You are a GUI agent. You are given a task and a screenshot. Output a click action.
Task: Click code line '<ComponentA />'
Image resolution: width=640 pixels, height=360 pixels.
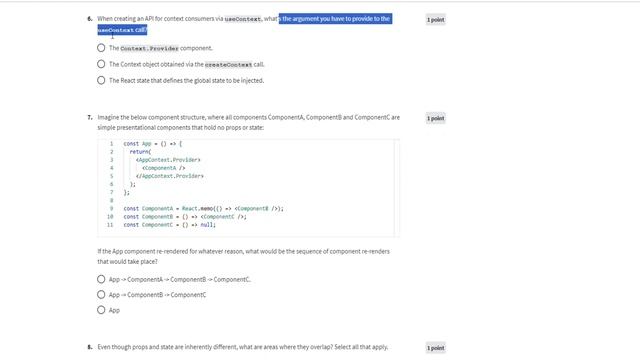click(x=163, y=168)
